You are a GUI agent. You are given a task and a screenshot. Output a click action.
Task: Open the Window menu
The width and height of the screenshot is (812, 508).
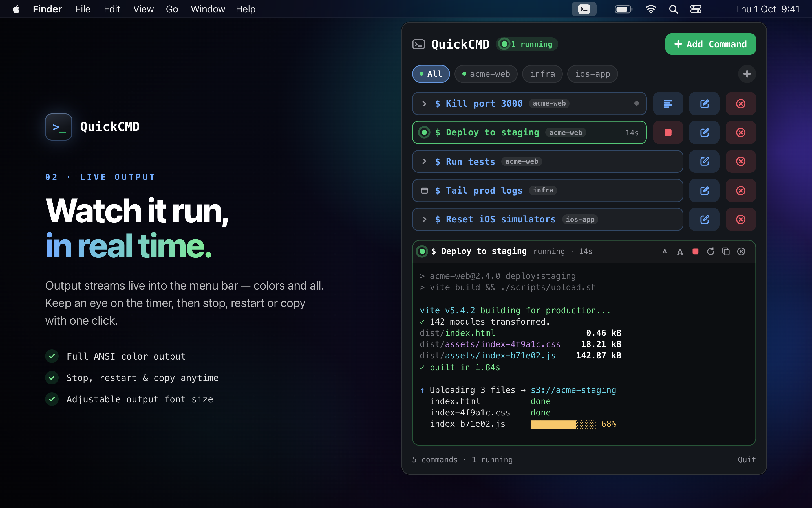tap(208, 9)
